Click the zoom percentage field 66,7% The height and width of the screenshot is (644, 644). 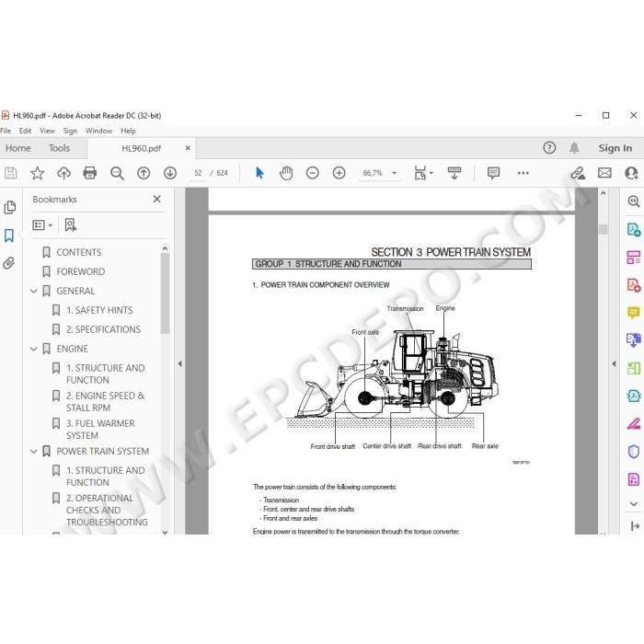(x=373, y=173)
